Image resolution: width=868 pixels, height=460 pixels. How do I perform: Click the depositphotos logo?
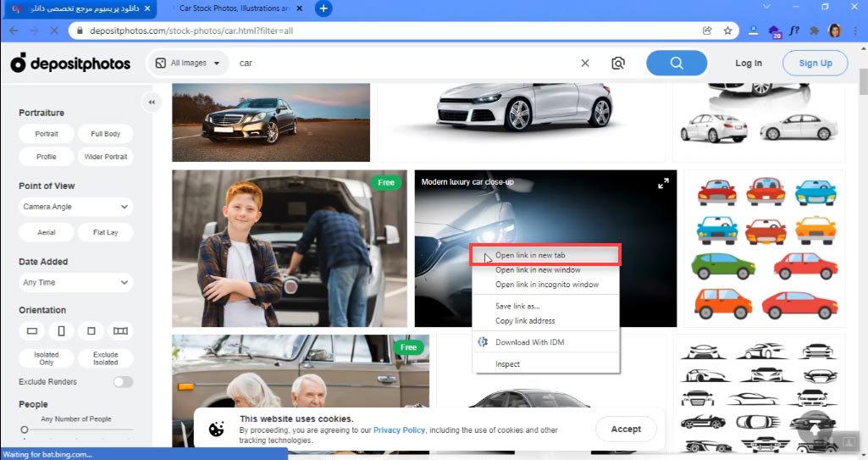70,64
